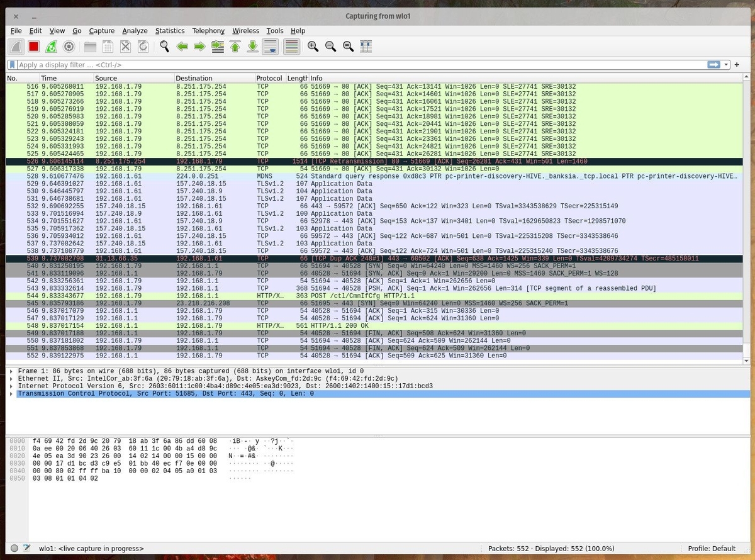Expand the Ethernet II frame details

tap(11, 378)
